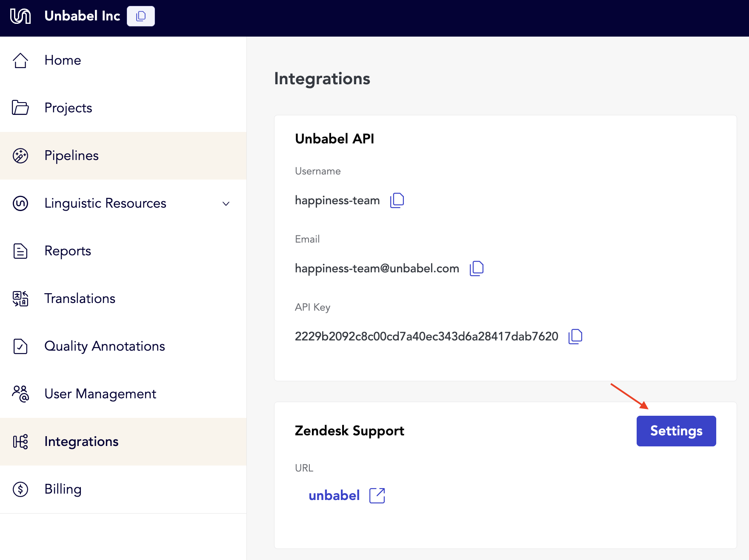Open Zendesk Support Settings
Viewport: 749px width, 560px height.
click(x=676, y=431)
